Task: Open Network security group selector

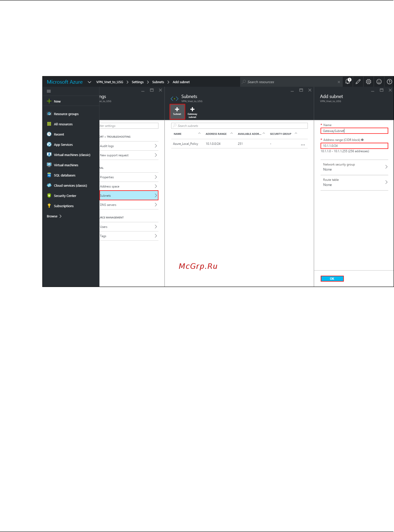Action: click(x=354, y=167)
